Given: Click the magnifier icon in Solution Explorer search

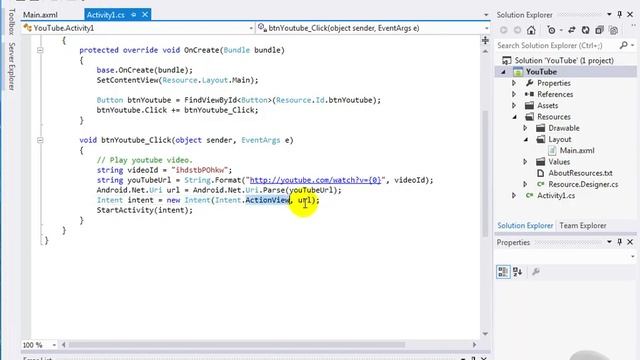Looking at the screenshot, I should coord(623,45).
